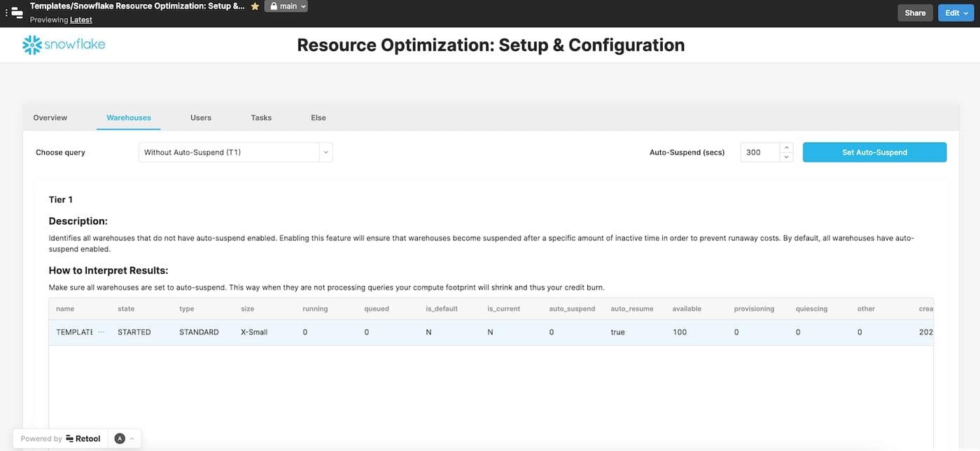Open the Latest preview link
Viewport: 980px width, 451px height.
pos(80,19)
